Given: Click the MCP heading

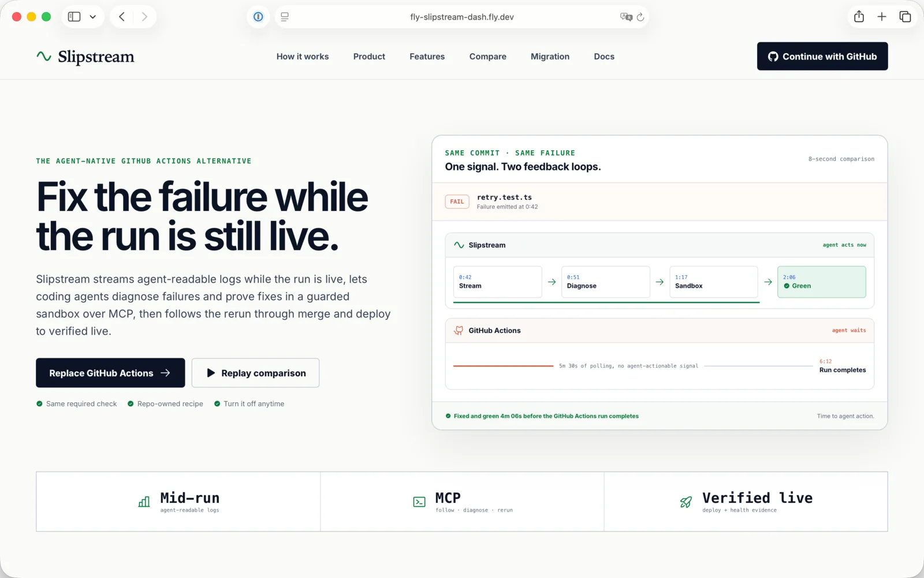Looking at the screenshot, I should pos(448,498).
